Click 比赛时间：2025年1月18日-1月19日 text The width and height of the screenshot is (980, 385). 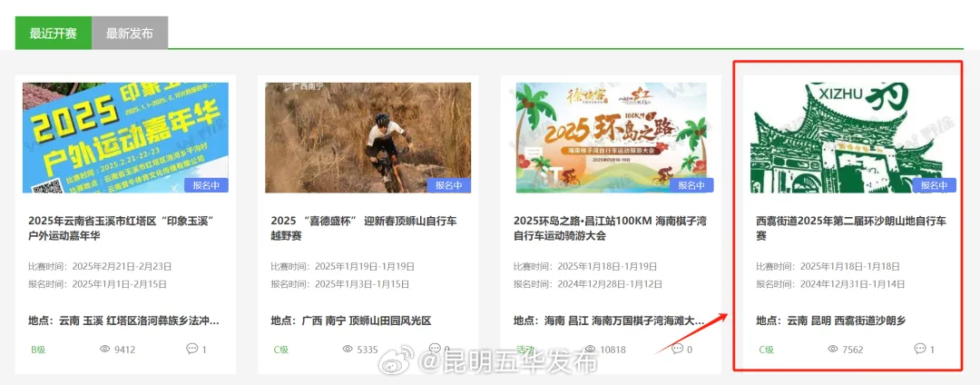click(585, 266)
